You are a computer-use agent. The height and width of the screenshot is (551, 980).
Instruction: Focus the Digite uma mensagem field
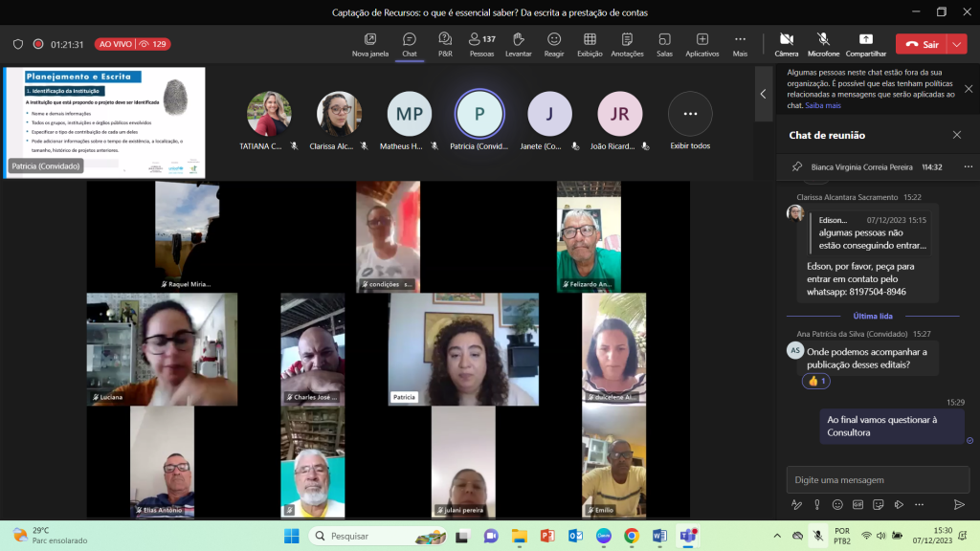(x=878, y=480)
